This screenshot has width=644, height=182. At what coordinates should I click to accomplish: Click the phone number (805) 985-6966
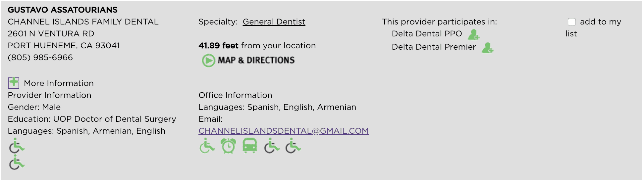click(x=40, y=58)
